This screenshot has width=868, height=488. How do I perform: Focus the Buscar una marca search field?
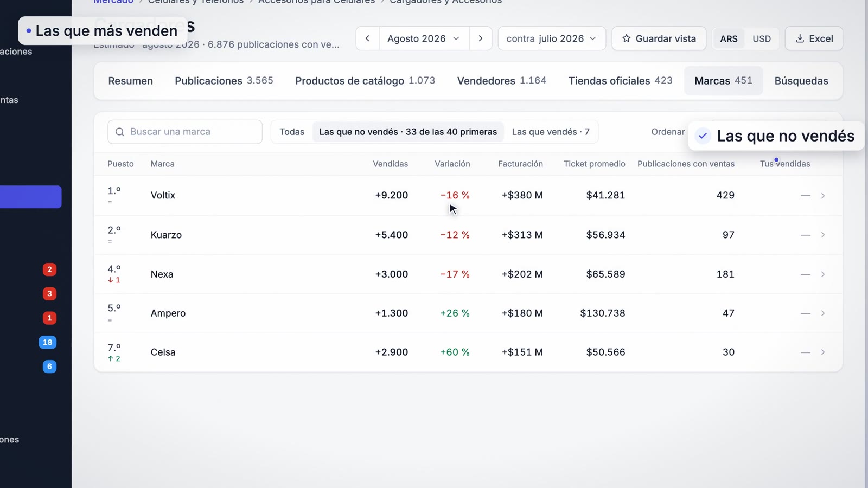coord(185,132)
